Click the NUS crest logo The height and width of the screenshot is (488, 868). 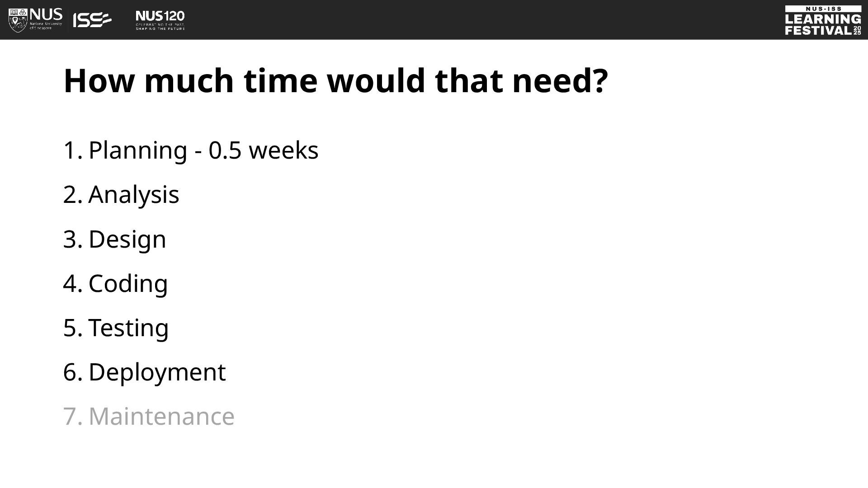(18, 20)
